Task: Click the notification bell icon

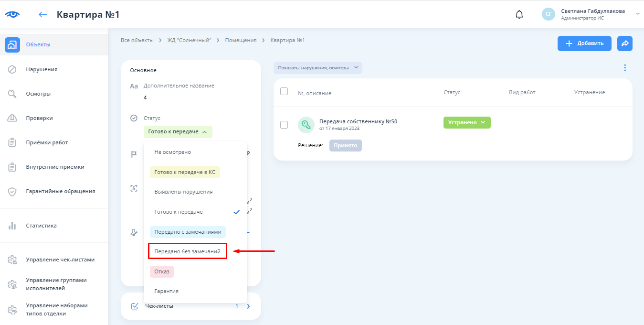Action: click(519, 14)
